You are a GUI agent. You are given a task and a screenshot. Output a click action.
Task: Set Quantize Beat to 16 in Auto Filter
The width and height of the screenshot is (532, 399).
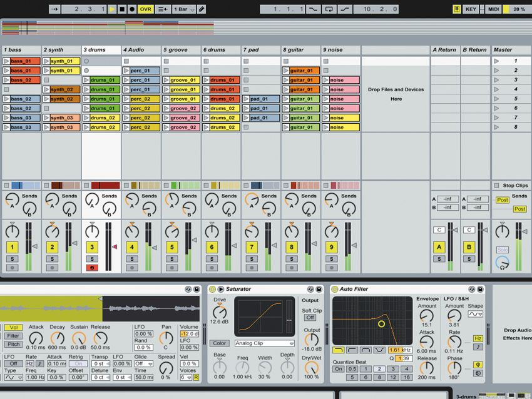click(x=406, y=376)
